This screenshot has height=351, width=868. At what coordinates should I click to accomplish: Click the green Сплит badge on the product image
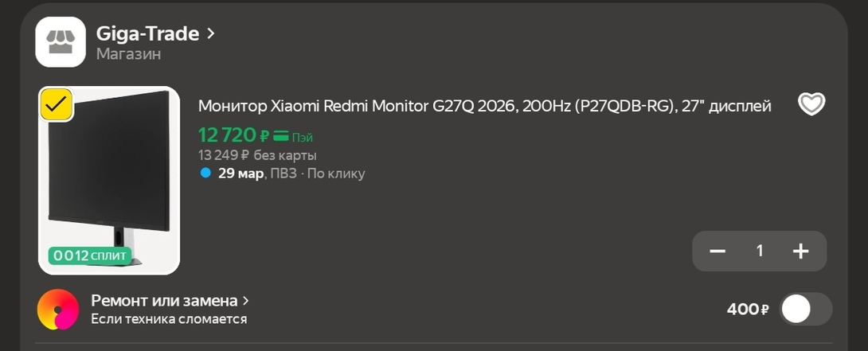pos(89,255)
